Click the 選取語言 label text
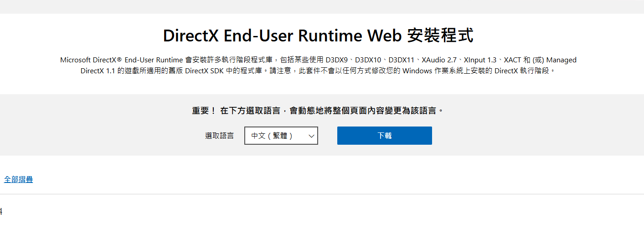This screenshot has height=228, width=644. (219, 136)
